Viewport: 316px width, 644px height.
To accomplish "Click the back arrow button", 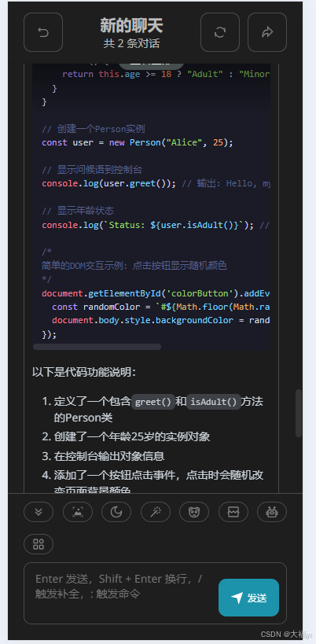I will coord(43,32).
